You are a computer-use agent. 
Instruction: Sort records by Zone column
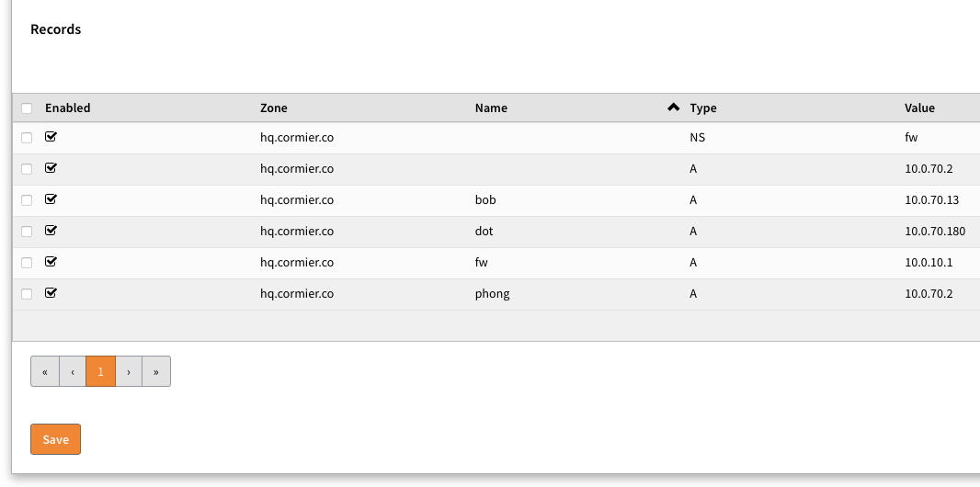[x=274, y=108]
